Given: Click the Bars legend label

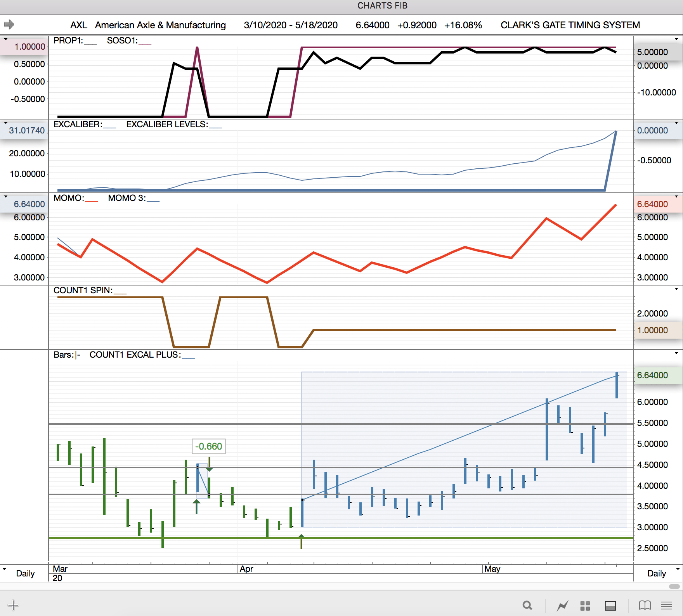Looking at the screenshot, I should [x=64, y=355].
